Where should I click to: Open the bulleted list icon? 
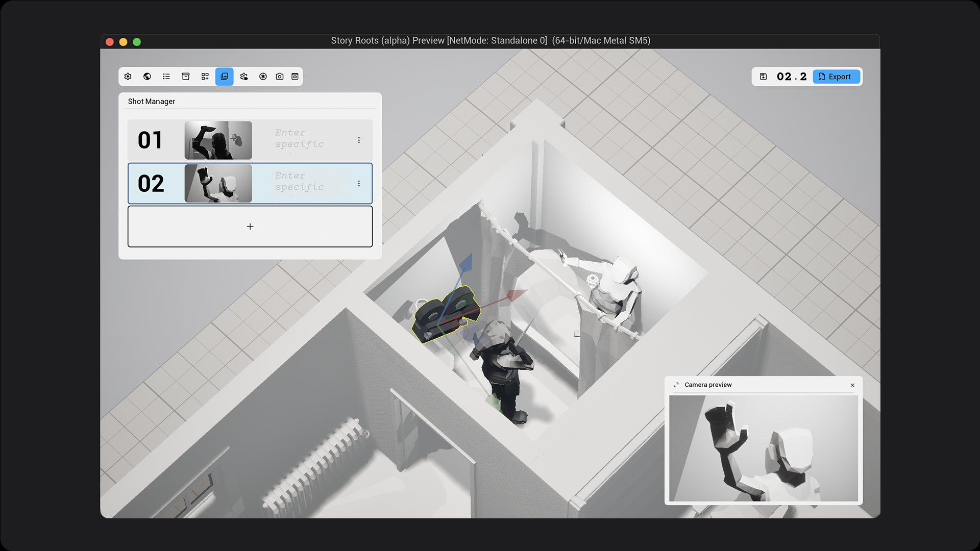166,77
